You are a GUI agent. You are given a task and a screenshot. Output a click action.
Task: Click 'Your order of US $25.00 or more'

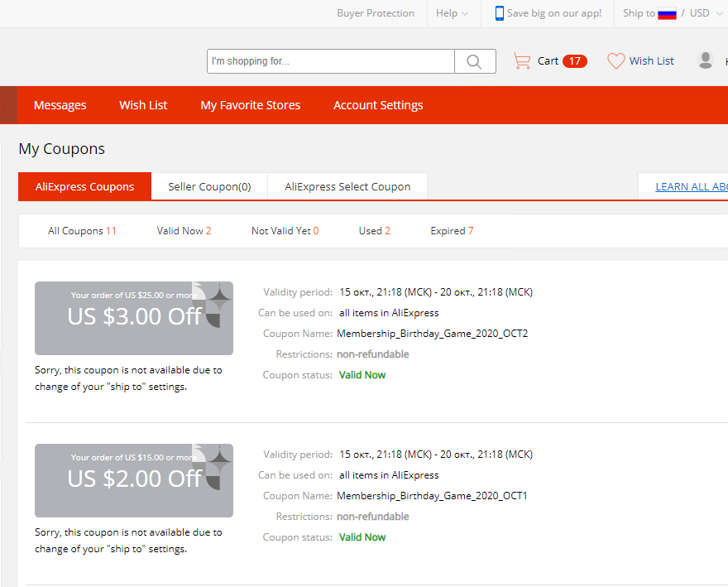point(134,295)
